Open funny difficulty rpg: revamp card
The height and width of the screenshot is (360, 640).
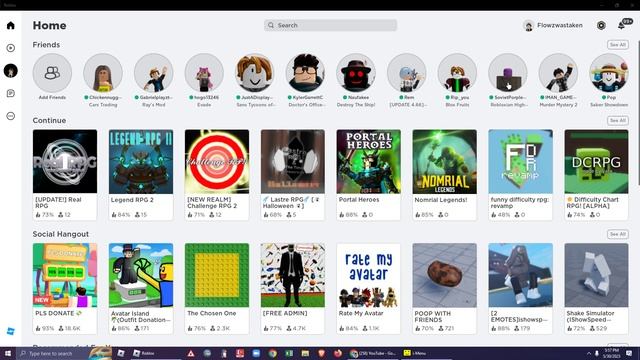click(520, 175)
